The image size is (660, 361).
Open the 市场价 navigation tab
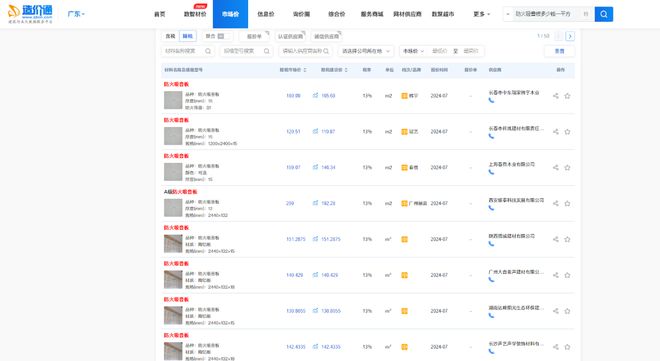pyautogui.click(x=230, y=14)
